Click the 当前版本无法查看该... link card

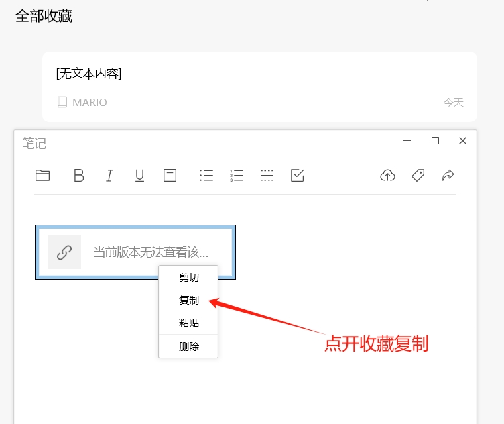[135, 252]
